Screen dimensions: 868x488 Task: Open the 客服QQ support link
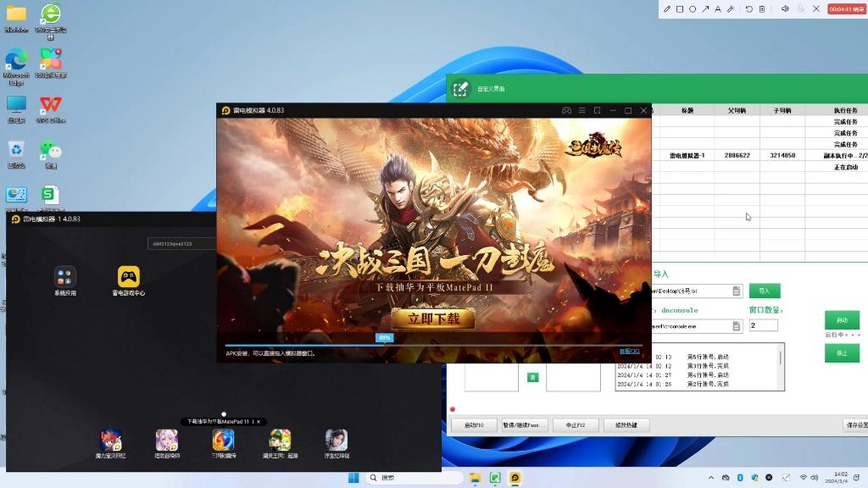pos(630,352)
